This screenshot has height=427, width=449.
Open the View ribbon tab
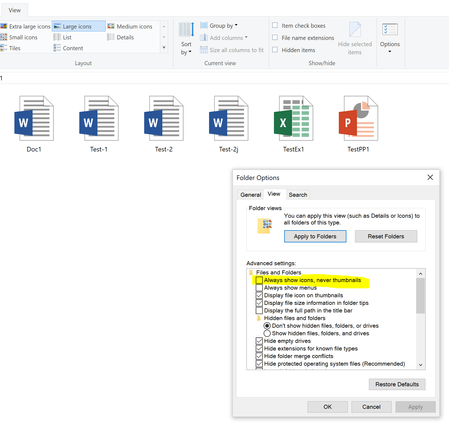click(x=14, y=10)
